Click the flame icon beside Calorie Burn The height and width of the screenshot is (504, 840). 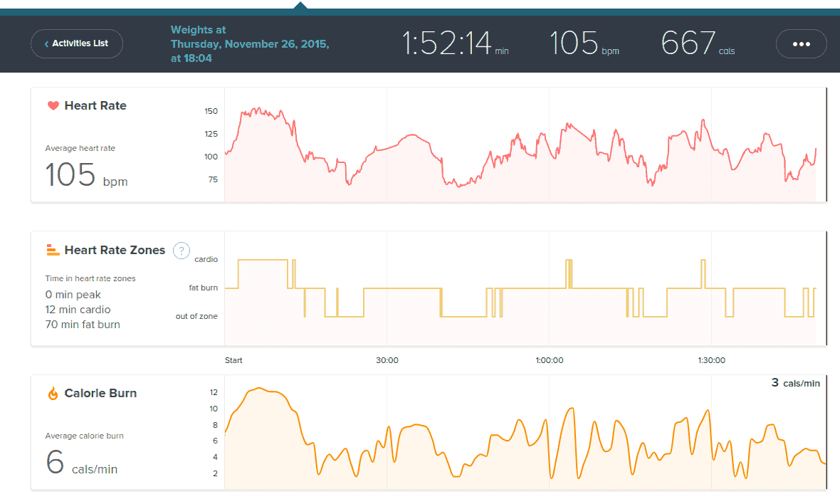coord(53,394)
